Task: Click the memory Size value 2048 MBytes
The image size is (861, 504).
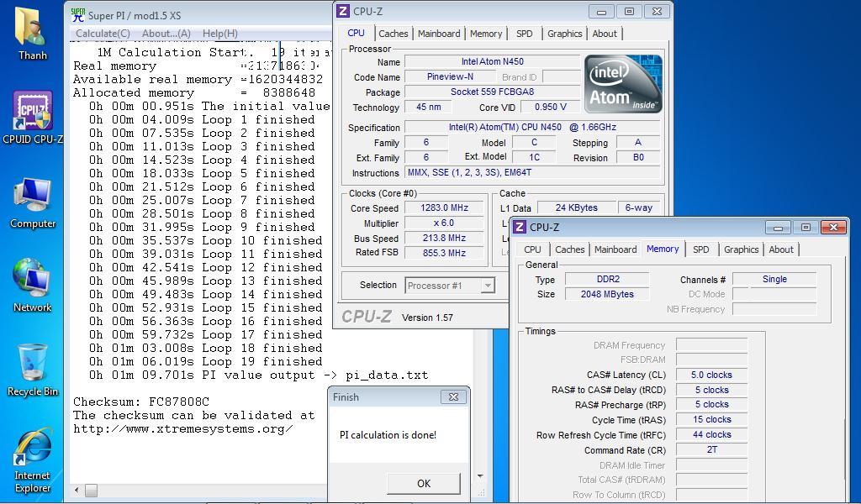Action: pyautogui.click(x=607, y=294)
